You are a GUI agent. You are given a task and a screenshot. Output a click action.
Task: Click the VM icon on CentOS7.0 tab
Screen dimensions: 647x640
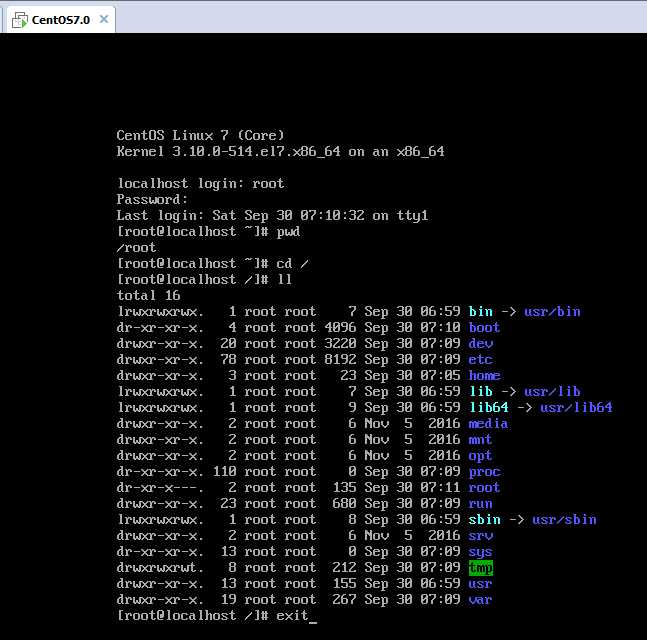click(19, 20)
